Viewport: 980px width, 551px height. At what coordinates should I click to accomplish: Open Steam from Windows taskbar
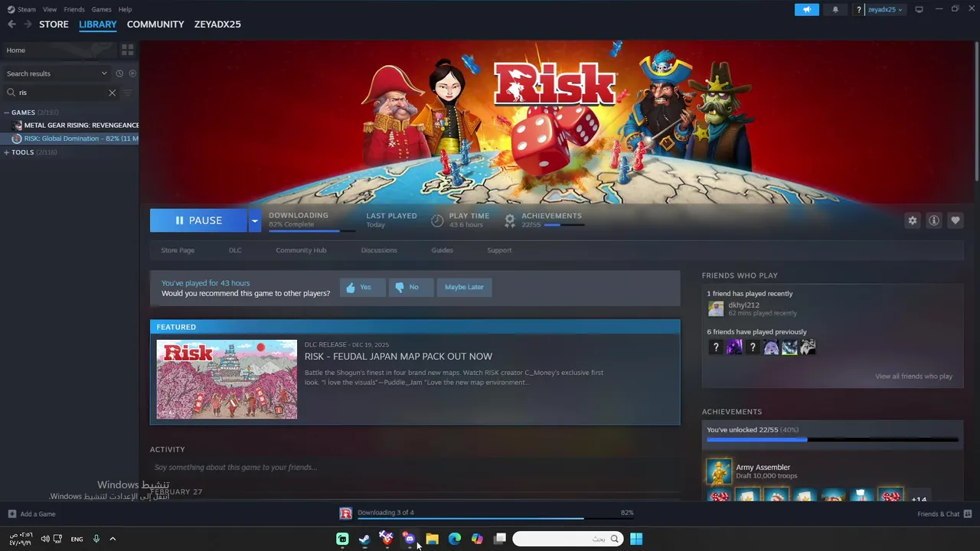pos(364,539)
